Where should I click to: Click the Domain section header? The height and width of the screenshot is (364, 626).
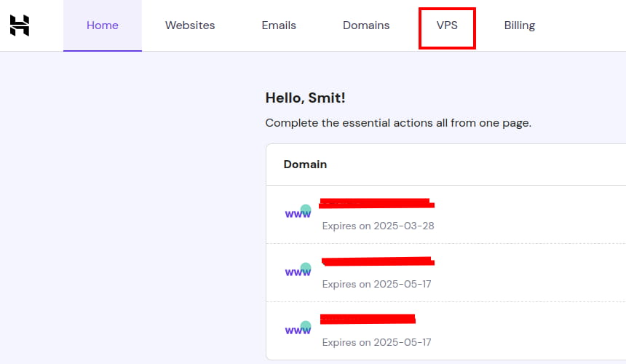pos(305,165)
